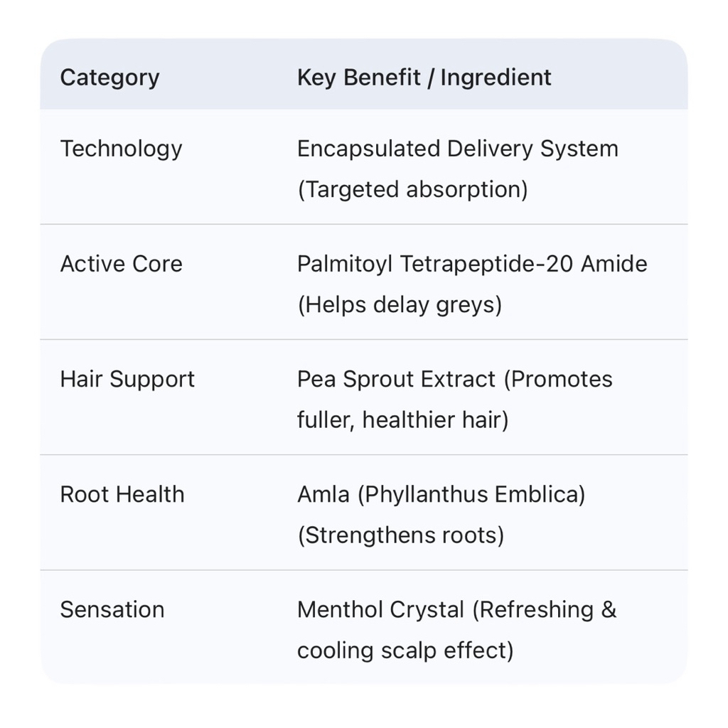Click the word Promotes in Hair Support row
The image size is (728, 728).
tap(562, 379)
